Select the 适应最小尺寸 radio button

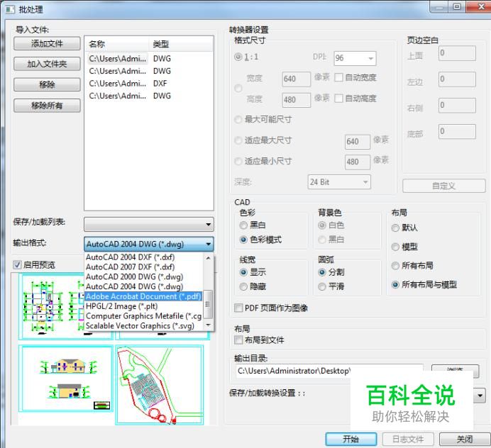238,161
